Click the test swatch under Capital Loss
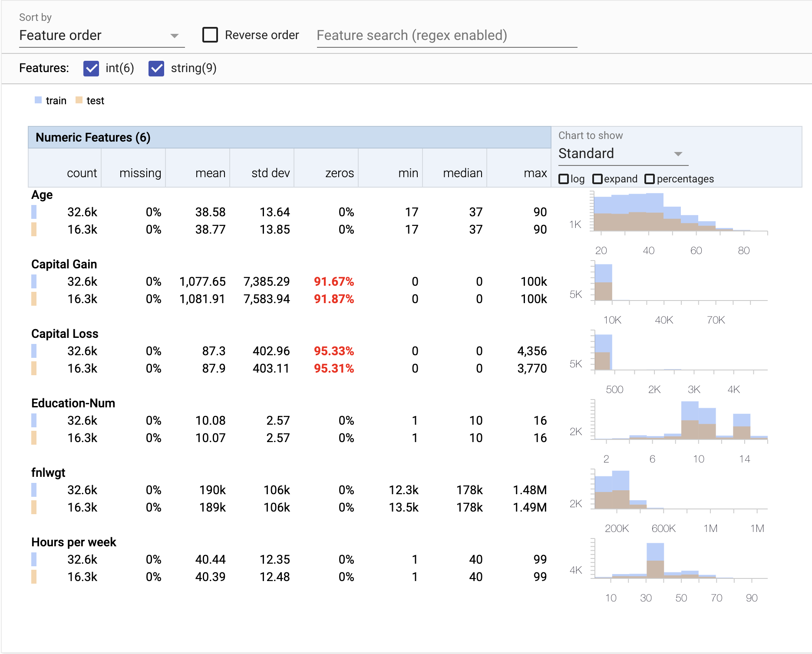812x654 pixels. pyautogui.click(x=34, y=368)
